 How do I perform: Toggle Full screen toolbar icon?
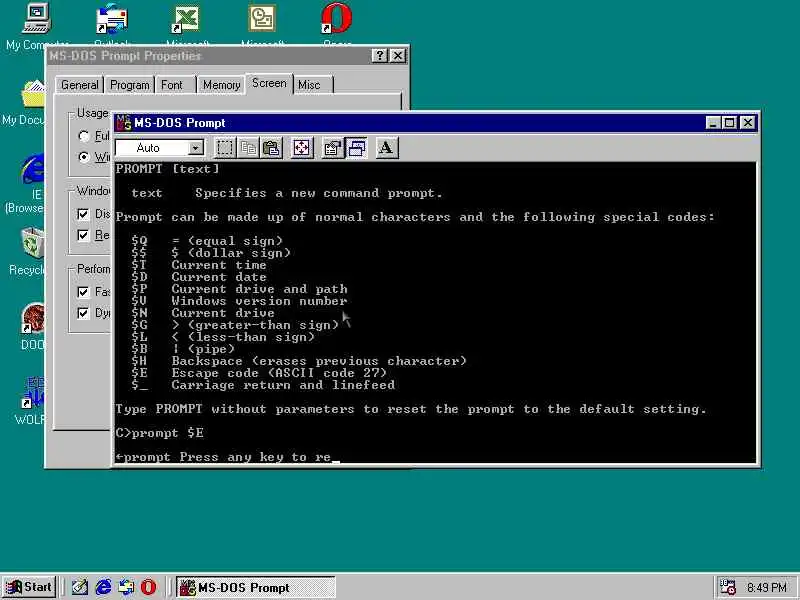(302, 148)
